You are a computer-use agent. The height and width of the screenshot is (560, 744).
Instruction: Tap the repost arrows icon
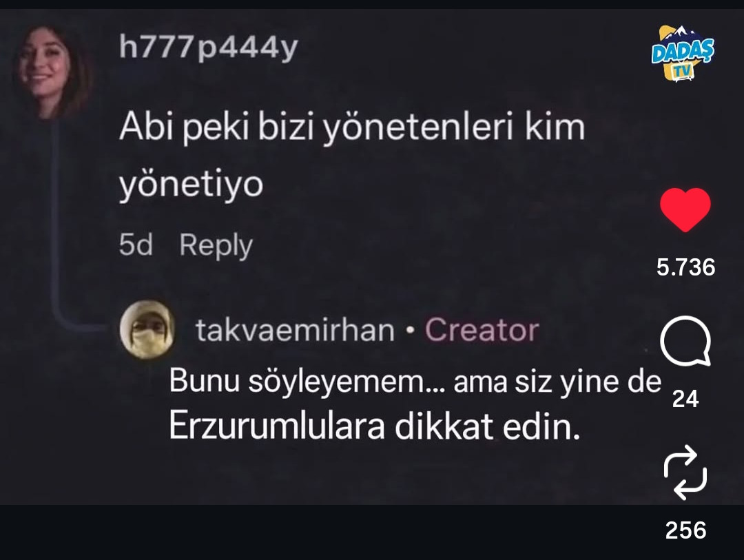tap(685, 473)
